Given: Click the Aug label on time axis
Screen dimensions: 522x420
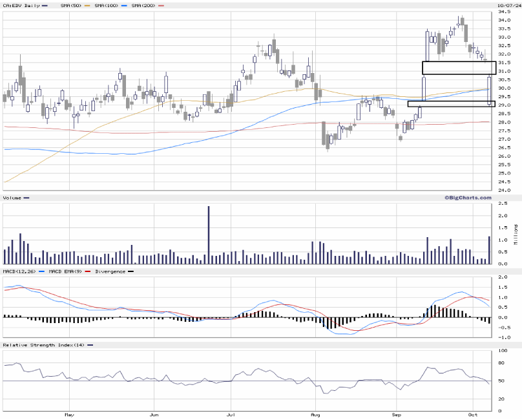Looking at the screenshot, I should click(315, 412).
